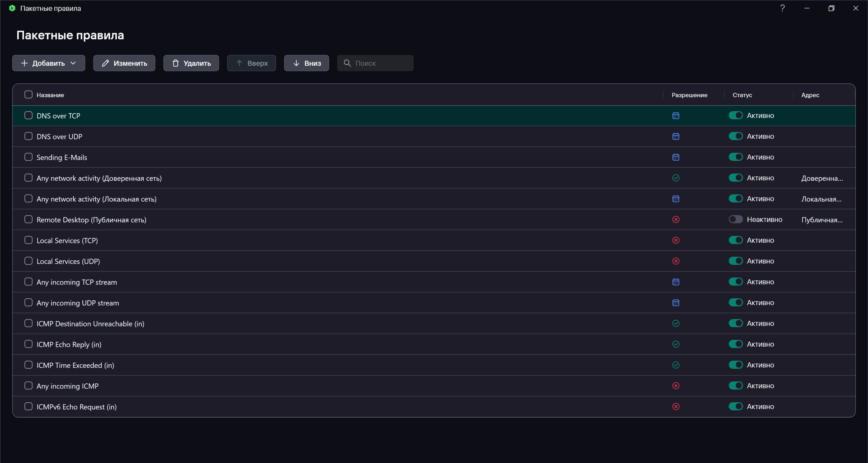868x463 pixels.
Task: Select the ICMP Time Exceeded (in) checkbox
Action: coord(28,365)
